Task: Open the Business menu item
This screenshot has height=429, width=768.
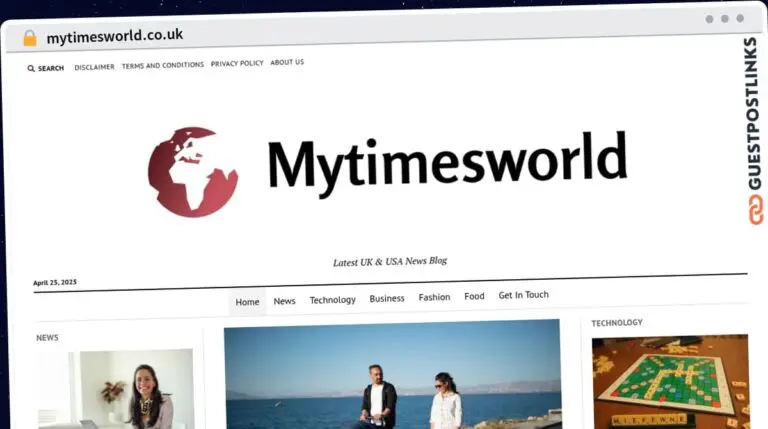Action: [x=387, y=298]
